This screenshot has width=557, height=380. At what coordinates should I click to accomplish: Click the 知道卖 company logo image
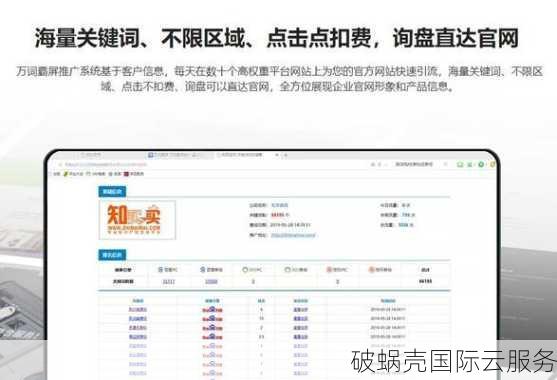pos(137,220)
